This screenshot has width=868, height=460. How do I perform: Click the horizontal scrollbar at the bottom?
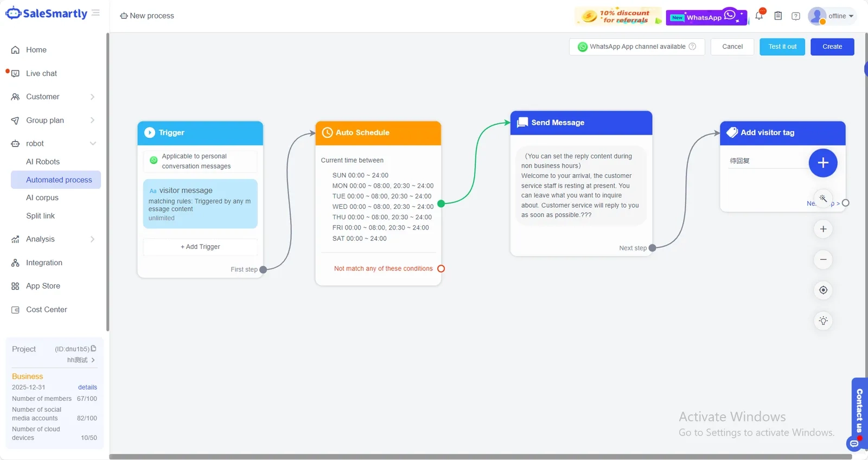coord(480,457)
